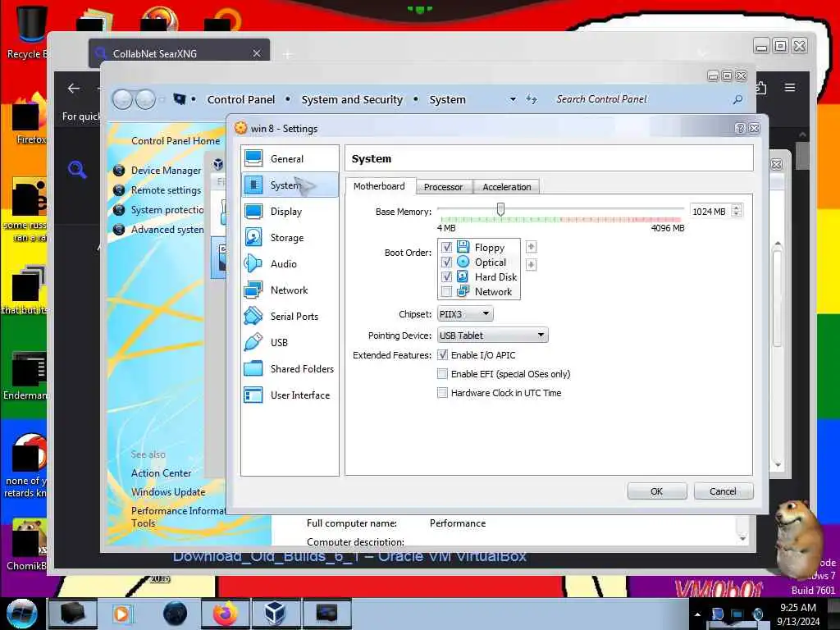Screen dimensions: 840x630
Task: Click help button in Settings title bar
Action: coord(740,128)
